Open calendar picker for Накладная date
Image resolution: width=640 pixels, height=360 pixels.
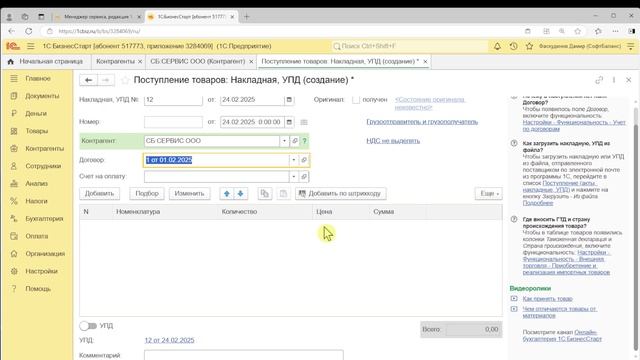click(x=289, y=100)
